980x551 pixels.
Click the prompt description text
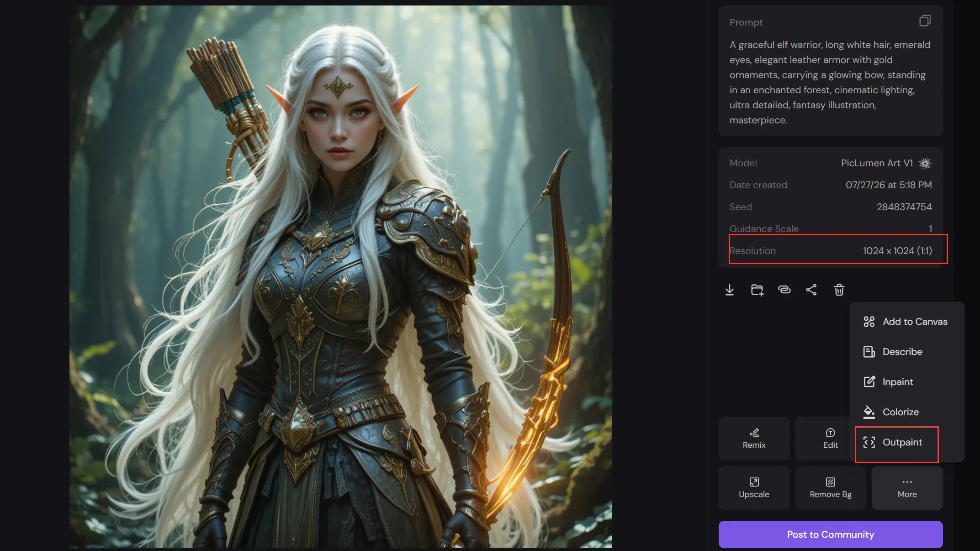pyautogui.click(x=830, y=82)
